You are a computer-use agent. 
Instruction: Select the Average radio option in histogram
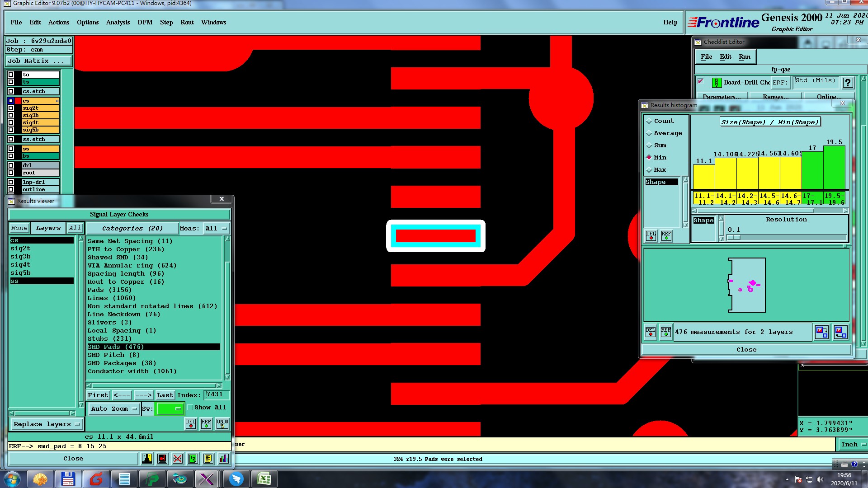click(649, 133)
